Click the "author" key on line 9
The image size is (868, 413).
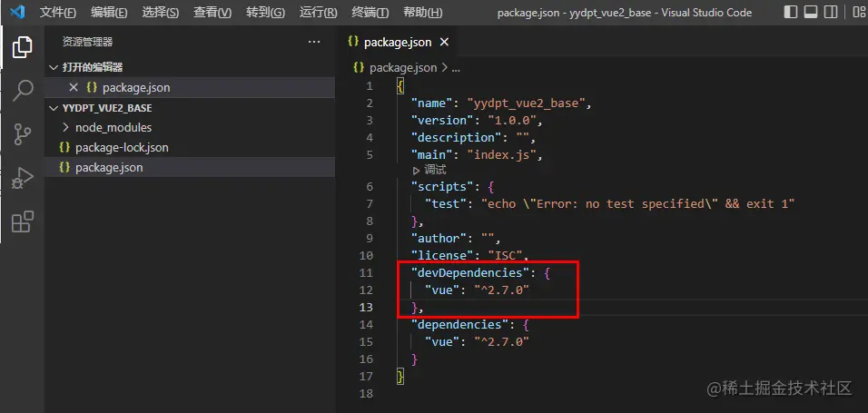(x=439, y=239)
